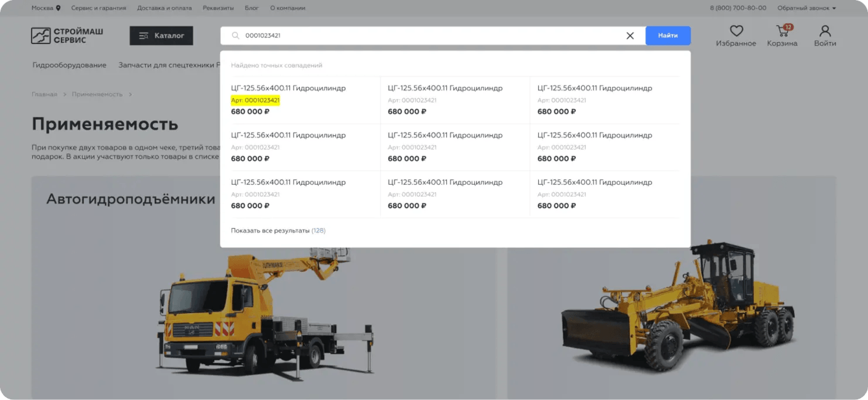Expand the Обратный звонок dropdown
Image resolution: width=868 pixels, height=400 pixels.
click(806, 8)
